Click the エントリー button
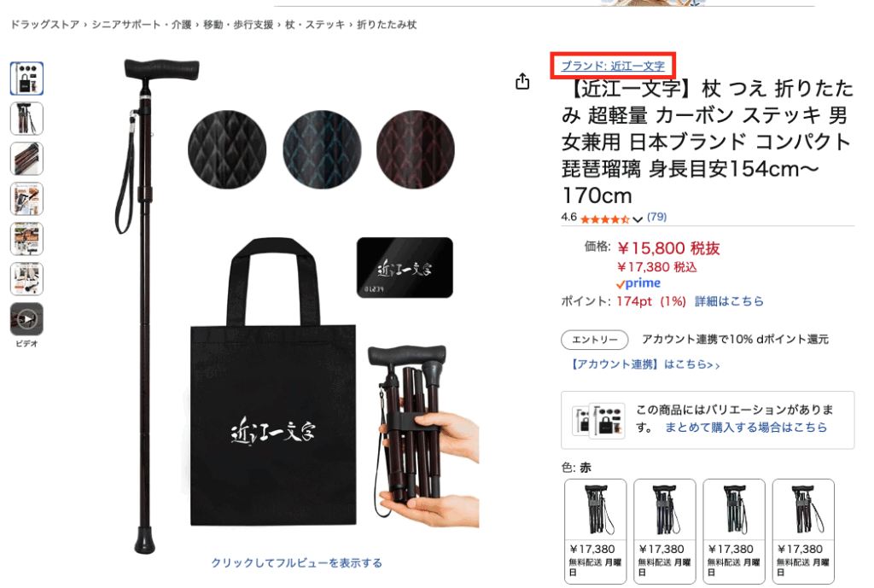Viewport: 874px width, 588px height. [x=595, y=340]
